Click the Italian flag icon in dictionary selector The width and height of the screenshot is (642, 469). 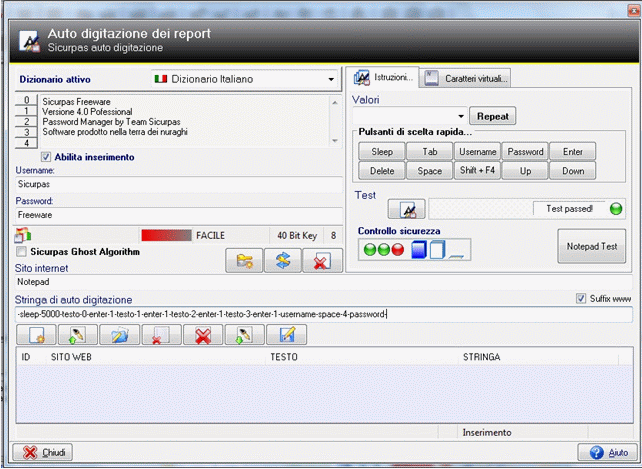[160, 79]
